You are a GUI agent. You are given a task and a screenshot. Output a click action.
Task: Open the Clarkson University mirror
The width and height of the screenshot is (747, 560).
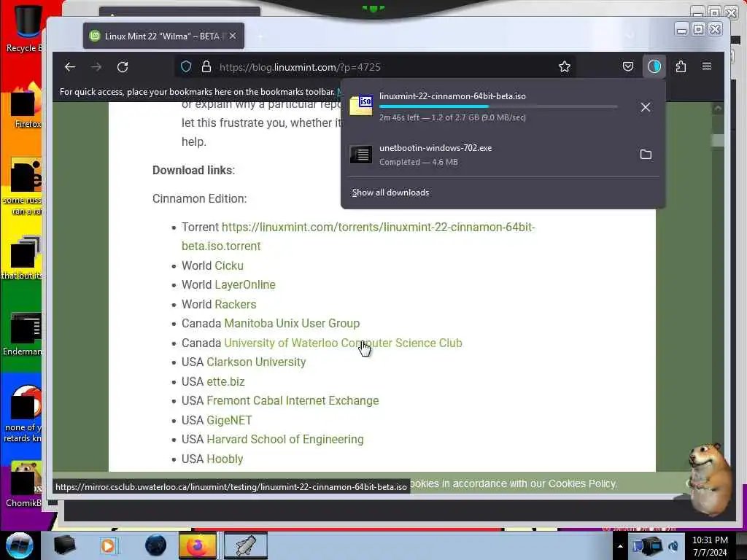[x=256, y=362]
